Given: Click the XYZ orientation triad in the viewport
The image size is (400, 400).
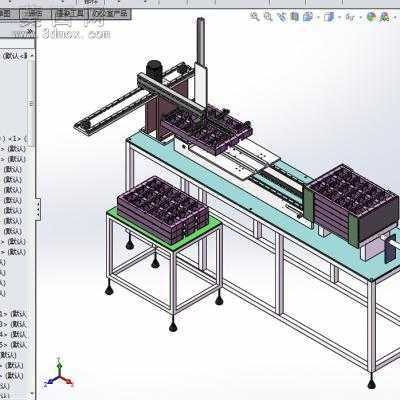Looking at the screenshot, I should (59, 373).
